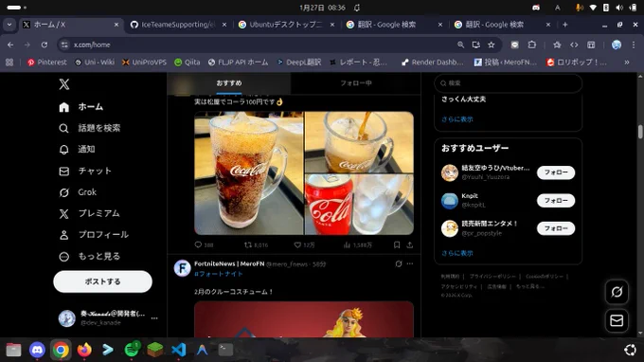The width and height of the screenshot is (644, 362).
Task: Open DeepL翻訳 bookmark
Action: point(298,63)
